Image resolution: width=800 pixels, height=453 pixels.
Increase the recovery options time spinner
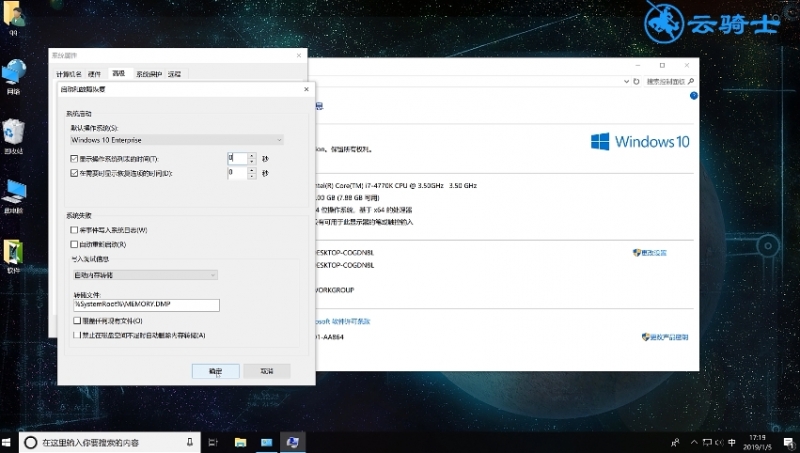[252, 170]
